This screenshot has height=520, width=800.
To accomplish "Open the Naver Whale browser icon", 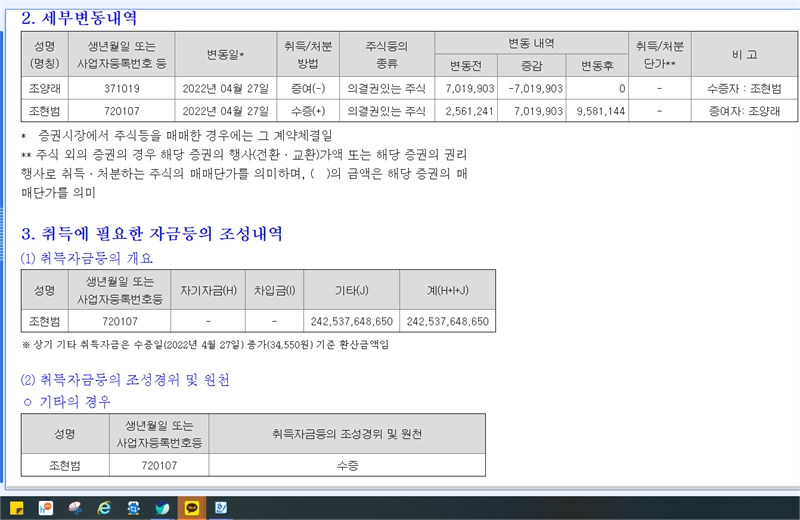I will pyautogui.click(x=162, y=508).
